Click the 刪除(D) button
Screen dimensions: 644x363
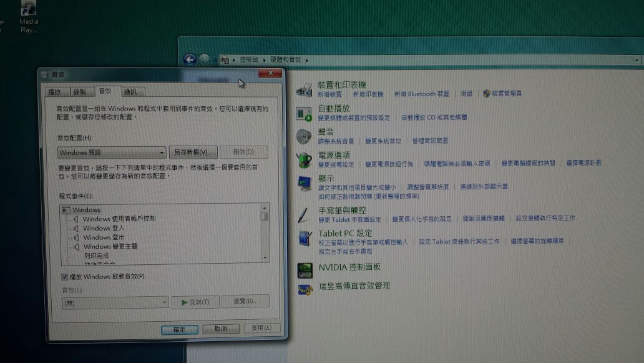(x=244, y=152)
